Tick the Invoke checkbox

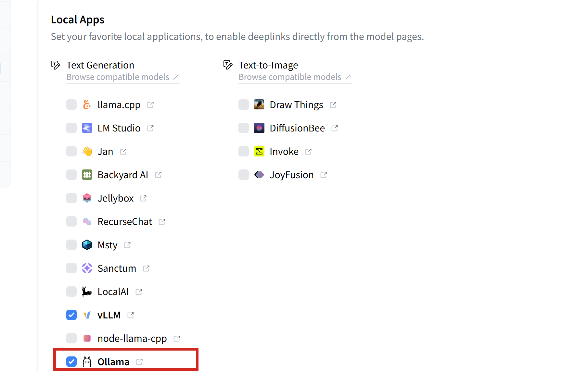244,152
